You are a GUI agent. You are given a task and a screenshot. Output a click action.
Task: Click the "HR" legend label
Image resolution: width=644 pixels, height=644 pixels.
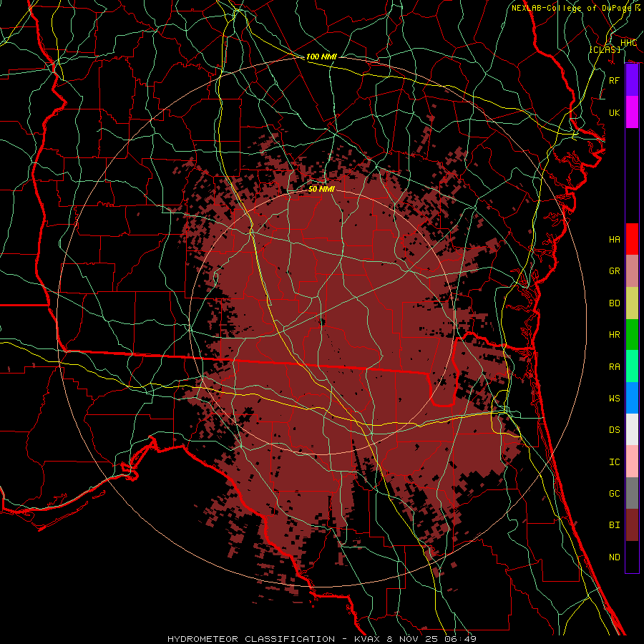pos(614,335)
